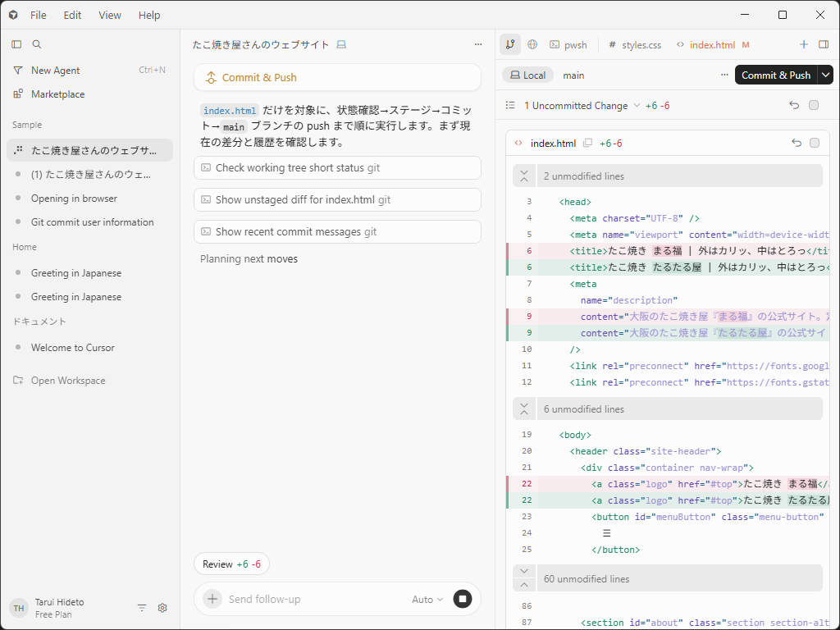840x630 pixels.
Task: Open the Auto model selector
Action: pyautogui.click(x=427, y=599)
